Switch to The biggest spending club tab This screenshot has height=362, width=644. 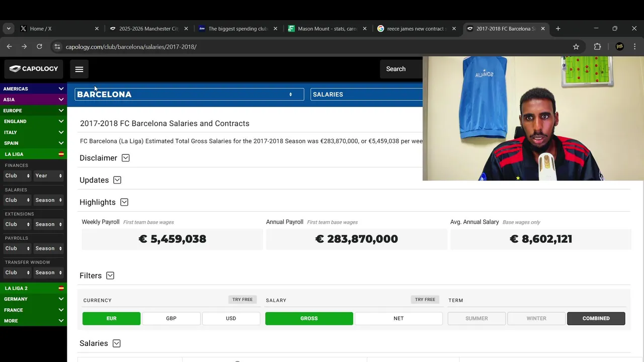[237, 29]
